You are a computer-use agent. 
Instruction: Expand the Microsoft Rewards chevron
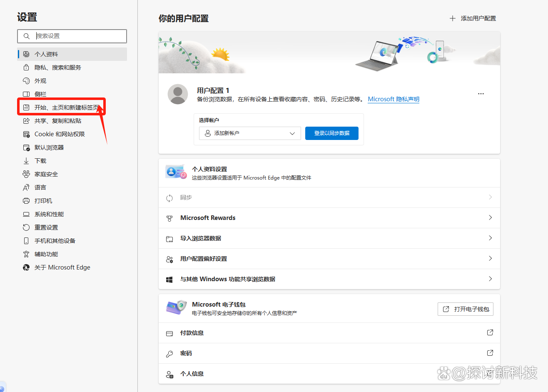pyautogui.click(x=490, y=217)
